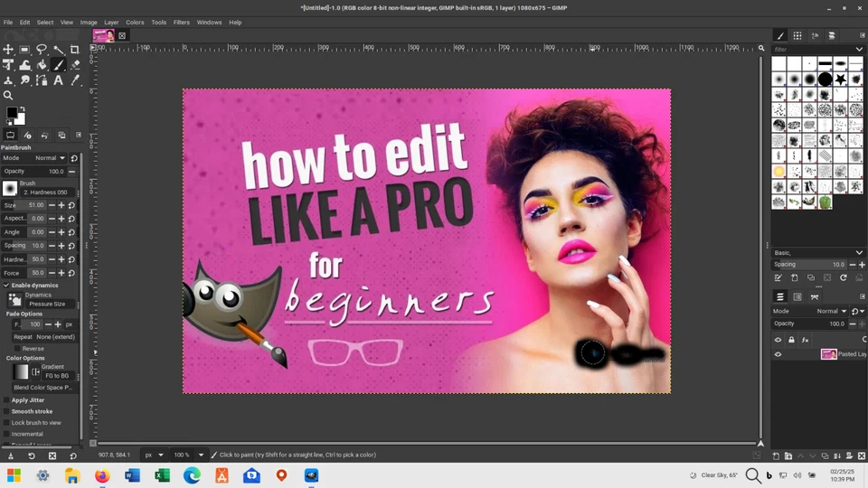Choose the Text tool
868x488 pixels.
point(59,80)
